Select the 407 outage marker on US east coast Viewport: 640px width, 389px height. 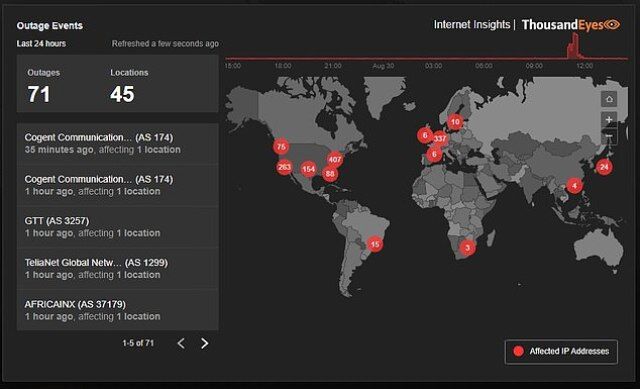coord(335,159)
